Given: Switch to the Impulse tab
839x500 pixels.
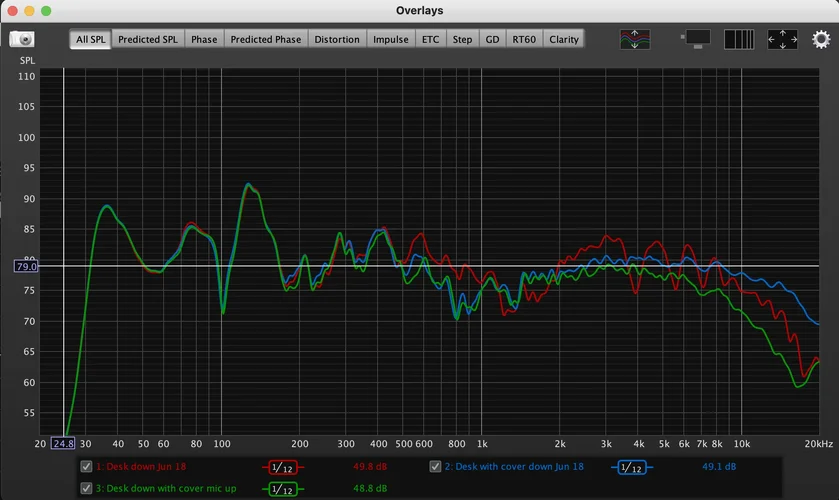Looking at the screenshot, I should click(390, 40).
